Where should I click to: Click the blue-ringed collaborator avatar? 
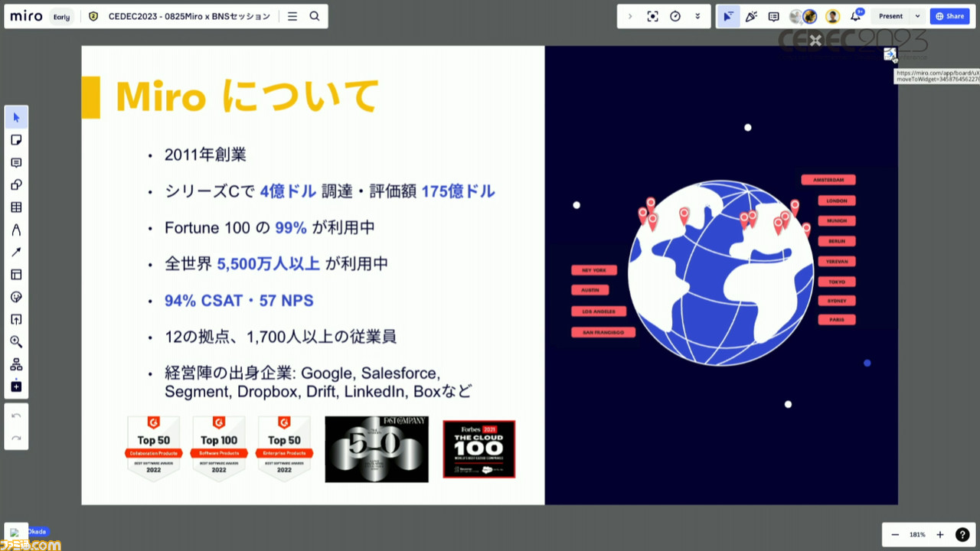[809, 16]
